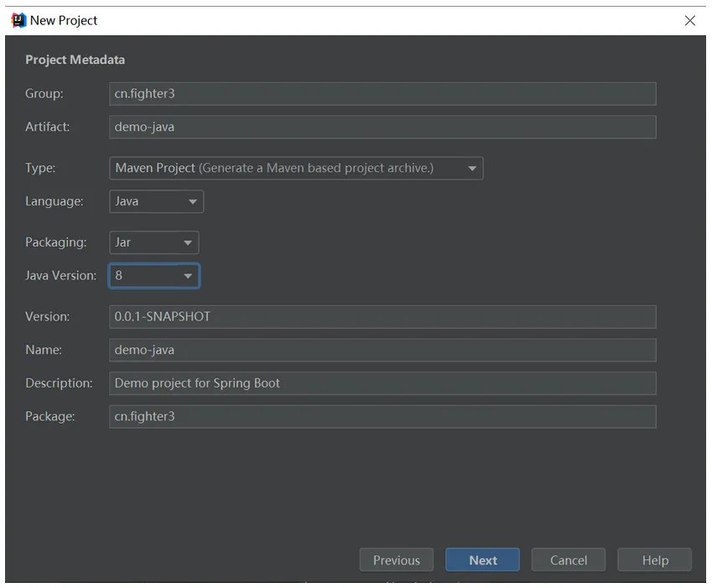Click the IntelliJ IDEA logo icon
Screen dimensions: 712x588
pyautogui.click(x=18, y=20)
